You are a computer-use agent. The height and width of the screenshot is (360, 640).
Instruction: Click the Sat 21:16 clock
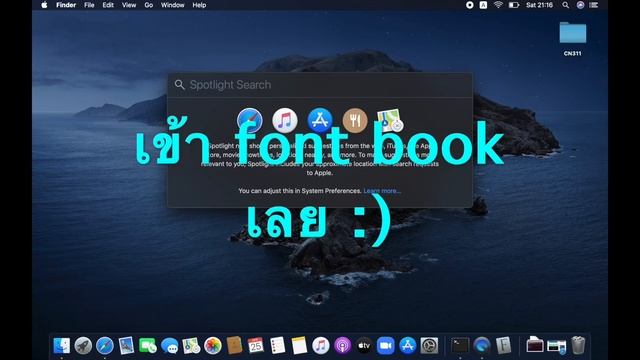click(539, 5)
